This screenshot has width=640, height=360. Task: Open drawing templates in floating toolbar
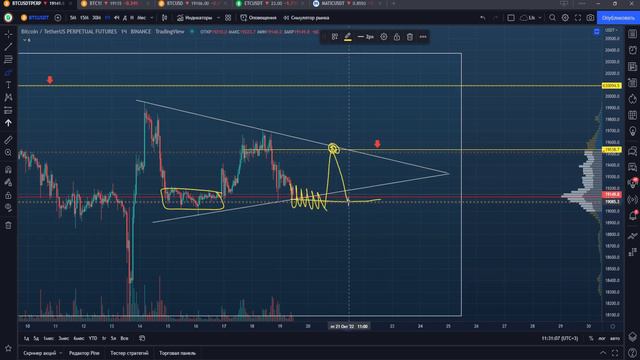pyautogui.click(x=335, y=37)
